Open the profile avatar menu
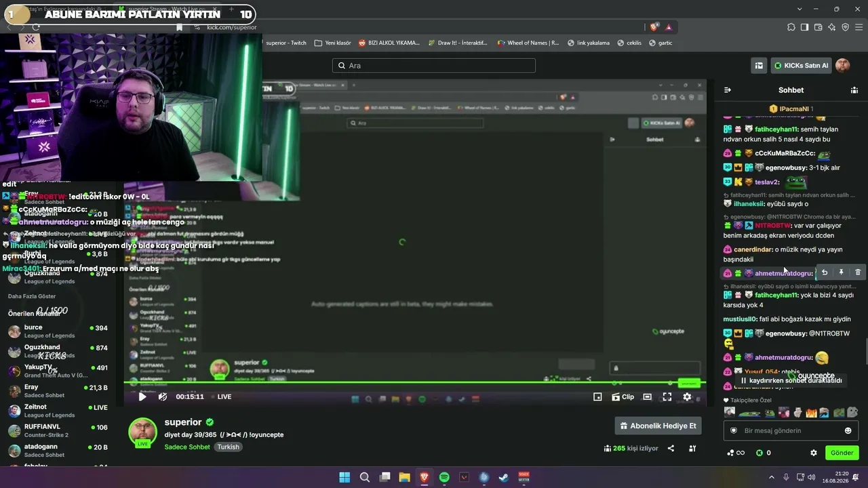The height and width of the screenshot is (488, 868). (842, 65)
